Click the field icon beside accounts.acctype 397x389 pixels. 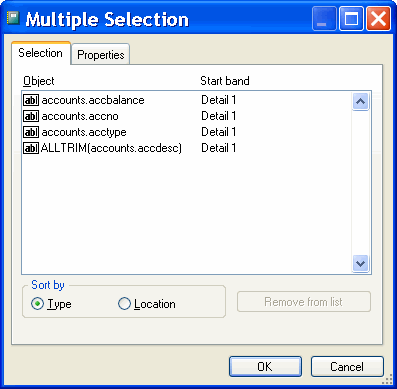(31, 132)
